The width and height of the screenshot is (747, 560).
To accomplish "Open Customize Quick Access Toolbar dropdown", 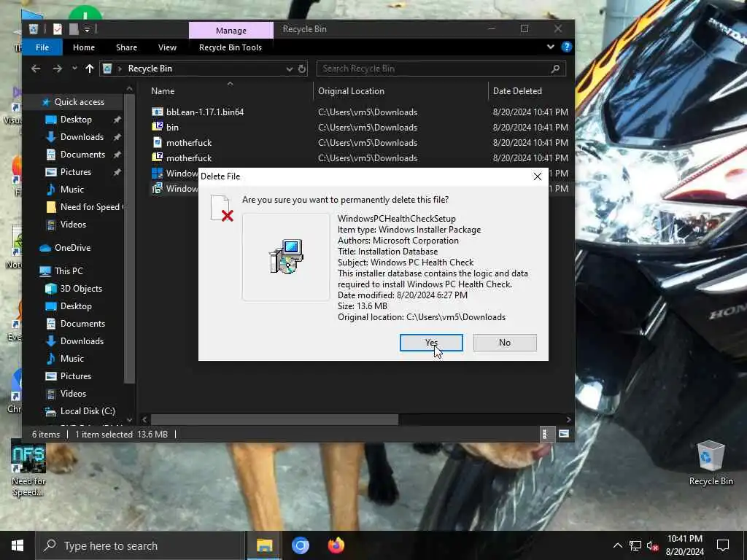I will pyautogui.click(x=88, y=29).
